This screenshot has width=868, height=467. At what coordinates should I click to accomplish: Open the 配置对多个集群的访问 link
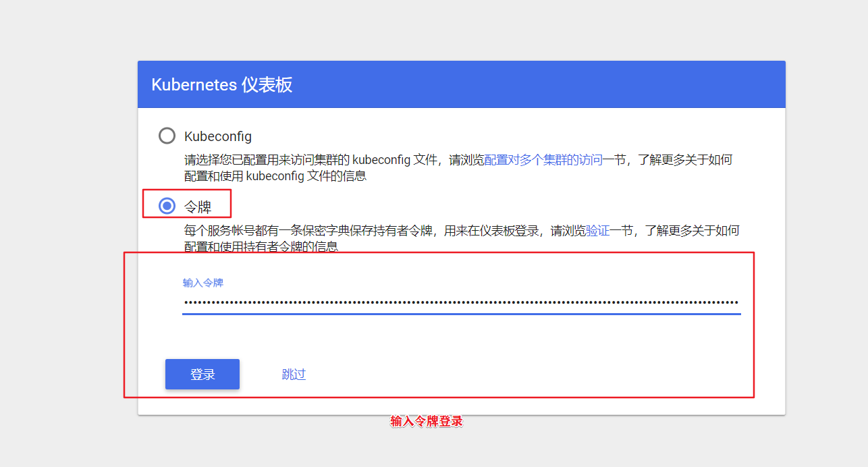tap(543, 160)
